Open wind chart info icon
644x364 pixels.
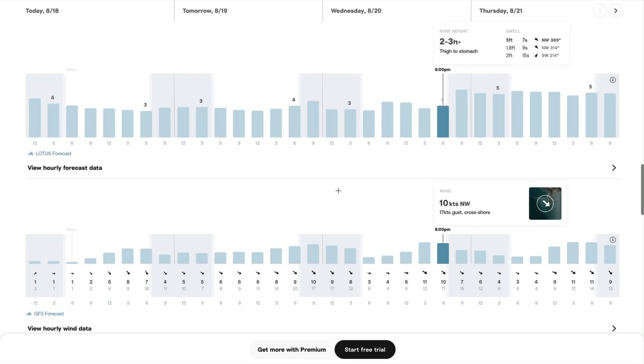coord(613,240)
